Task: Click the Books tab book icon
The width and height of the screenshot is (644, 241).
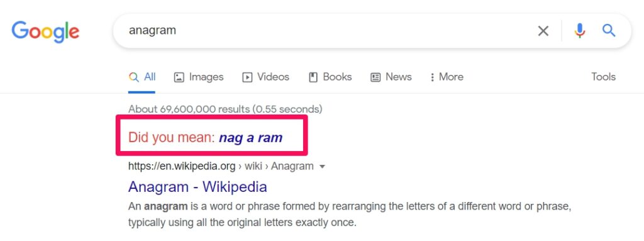Action: (313, 77)
